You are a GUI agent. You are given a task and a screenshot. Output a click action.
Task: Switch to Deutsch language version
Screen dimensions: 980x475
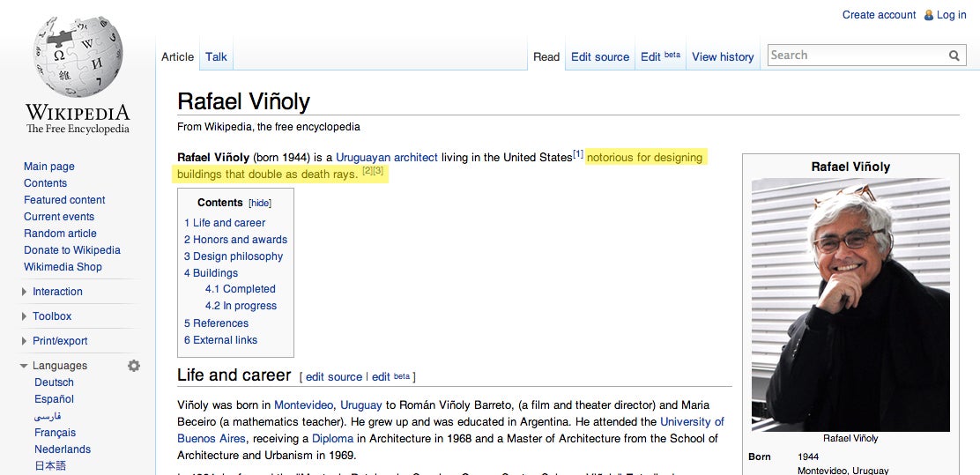coord(54,382)
